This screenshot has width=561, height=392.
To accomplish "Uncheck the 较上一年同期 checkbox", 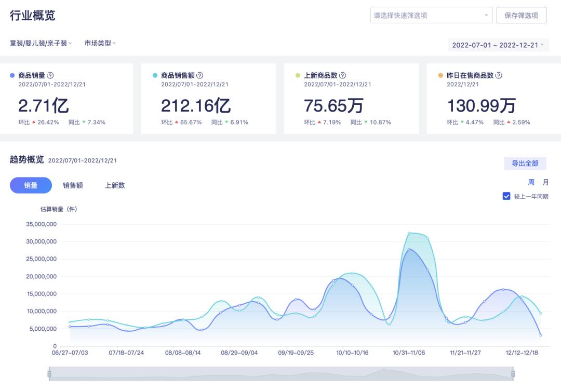I will click(506, 196).
